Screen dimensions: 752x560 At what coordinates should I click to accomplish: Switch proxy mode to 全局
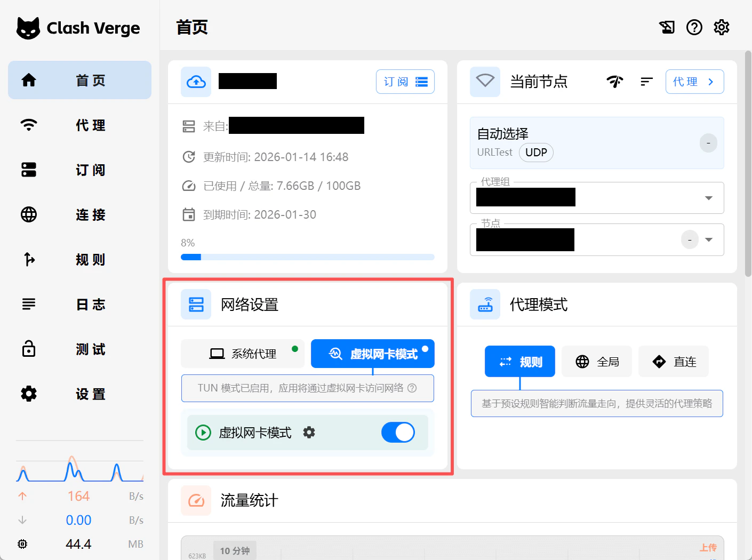(596, 361)
